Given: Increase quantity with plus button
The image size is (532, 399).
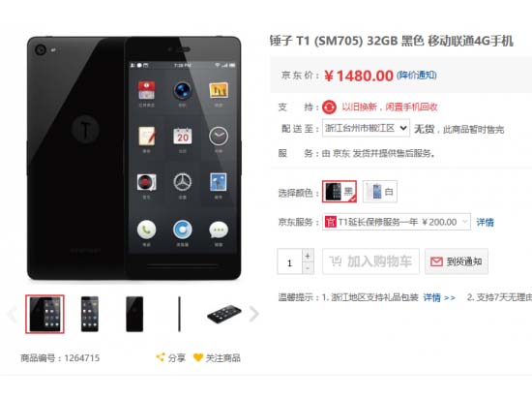Looking at the screenshot, I should [x=308, y=256].
